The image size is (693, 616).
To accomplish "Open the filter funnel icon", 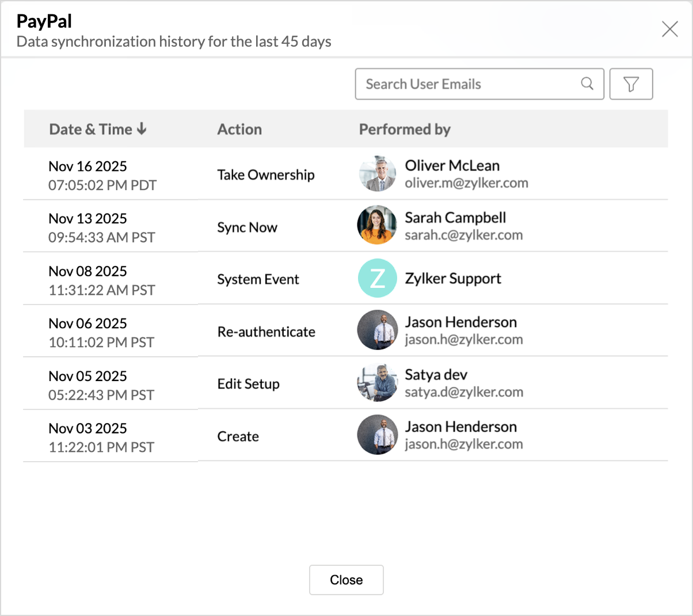I will 631,84.
